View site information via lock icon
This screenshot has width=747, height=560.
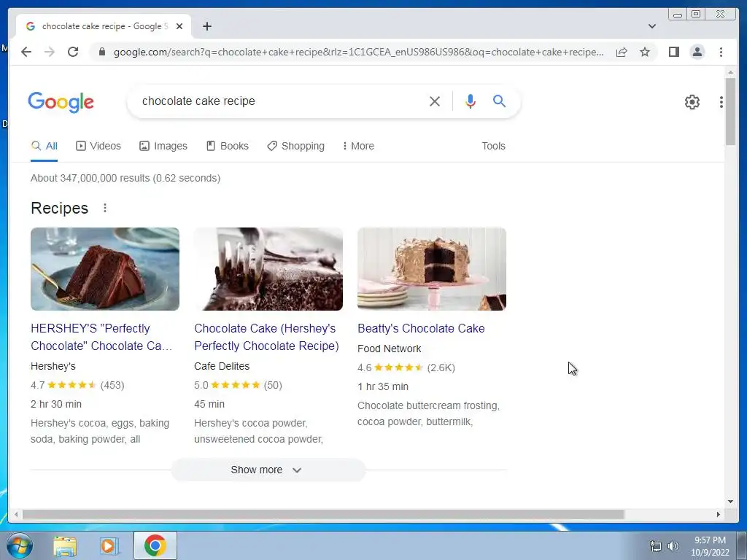tap(101, 52)
